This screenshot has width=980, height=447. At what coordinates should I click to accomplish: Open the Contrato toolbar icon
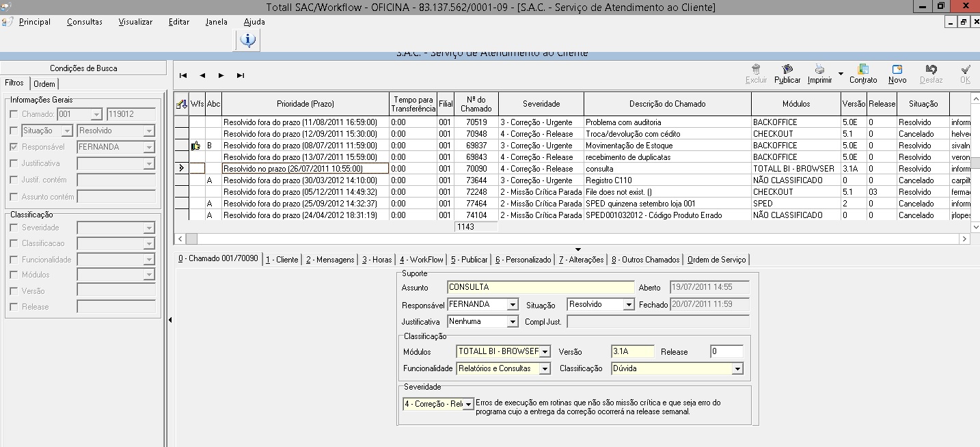point(863,69)
